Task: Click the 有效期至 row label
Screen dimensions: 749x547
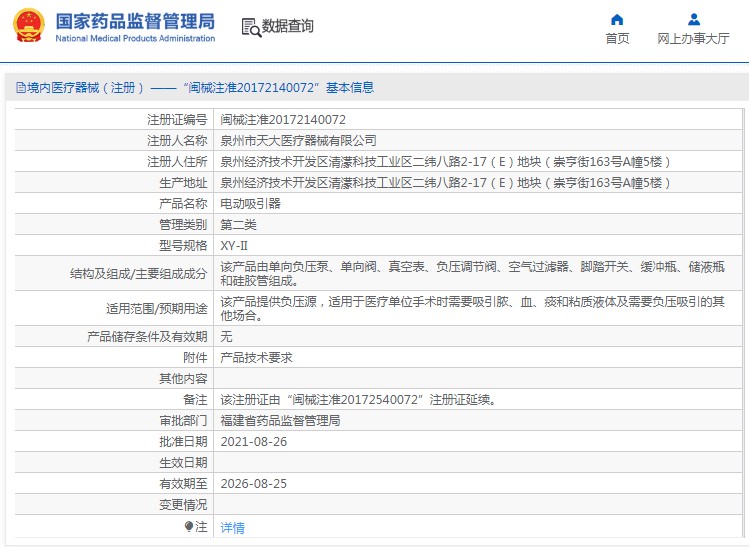Action: pyautogui.click(x=183, y=483)
